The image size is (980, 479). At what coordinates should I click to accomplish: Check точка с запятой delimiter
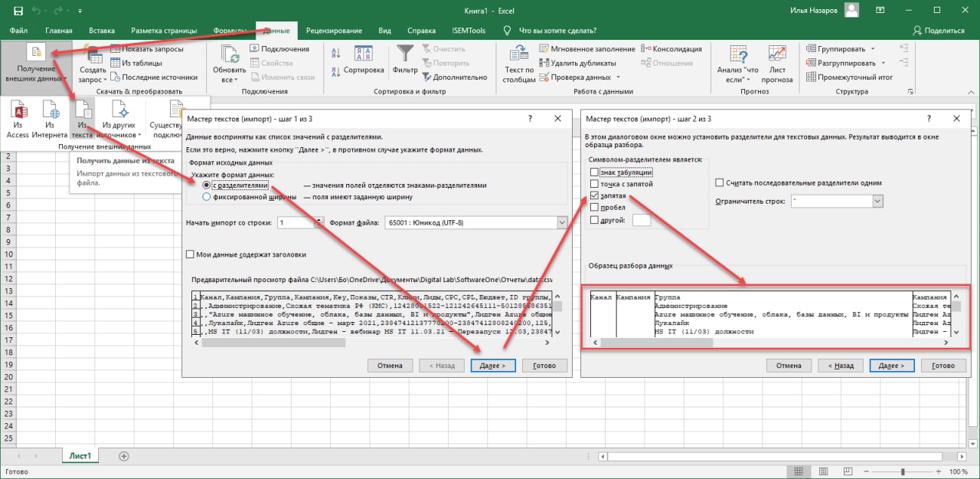594,185
